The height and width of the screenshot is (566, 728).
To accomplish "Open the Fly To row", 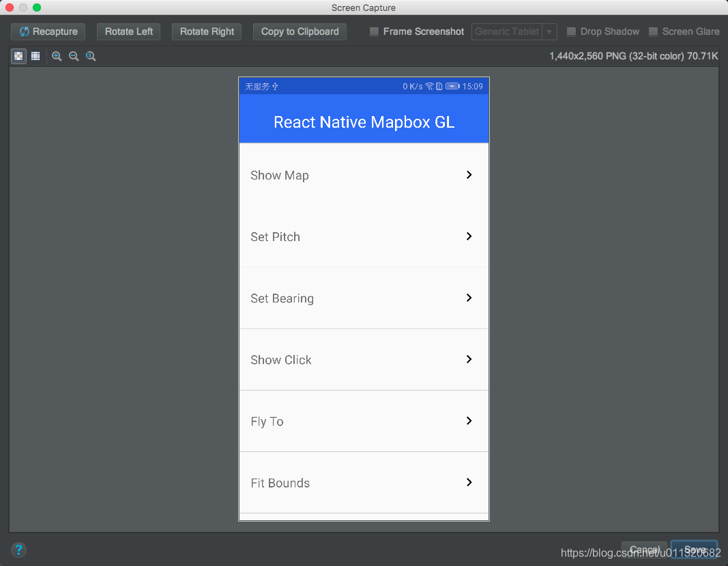I will (x=364, y=421).
